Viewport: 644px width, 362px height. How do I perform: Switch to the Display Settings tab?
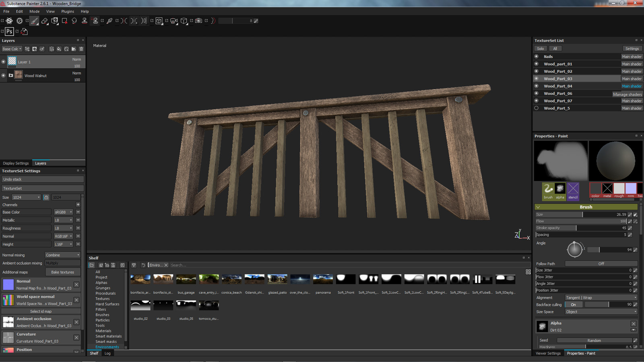(16, 163)
